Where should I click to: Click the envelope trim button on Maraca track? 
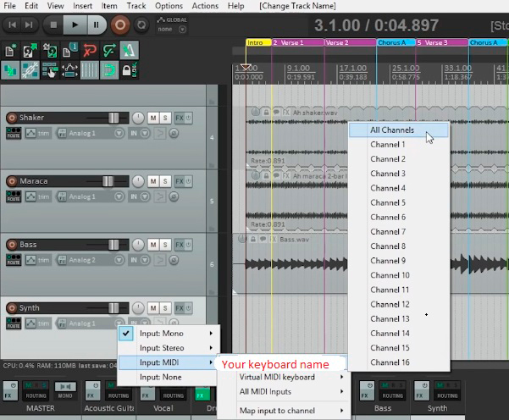[38, 196]
